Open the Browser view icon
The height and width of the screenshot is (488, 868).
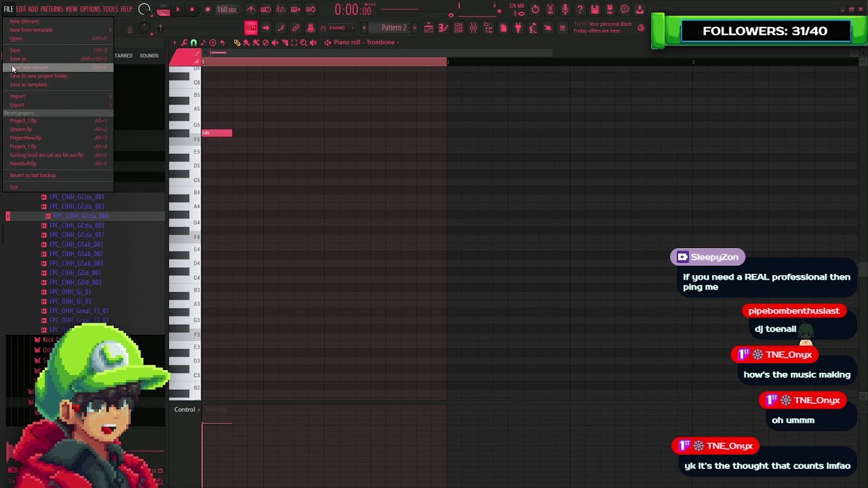[488, 28]
